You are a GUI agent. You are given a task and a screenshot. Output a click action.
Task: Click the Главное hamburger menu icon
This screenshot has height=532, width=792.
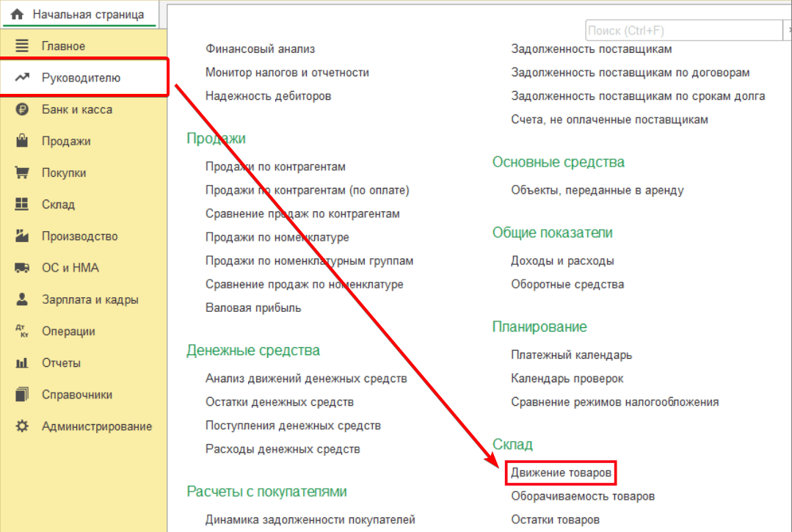[22, 46]
